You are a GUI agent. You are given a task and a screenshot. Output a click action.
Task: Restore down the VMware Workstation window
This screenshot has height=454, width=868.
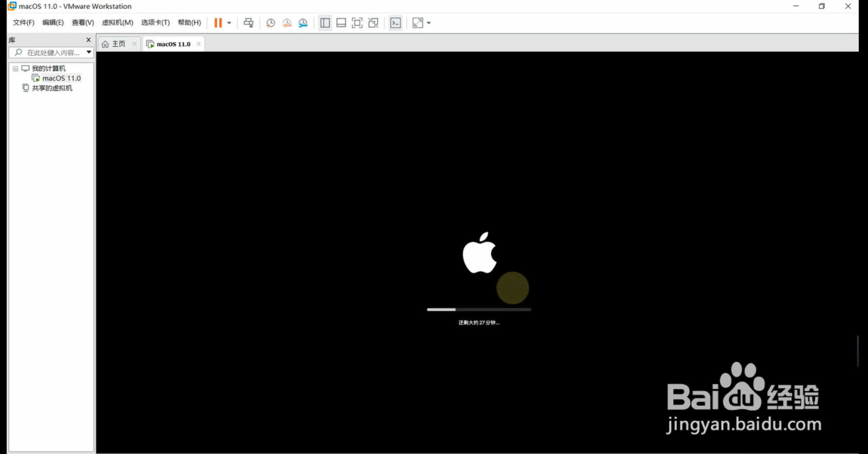(822, 6)
